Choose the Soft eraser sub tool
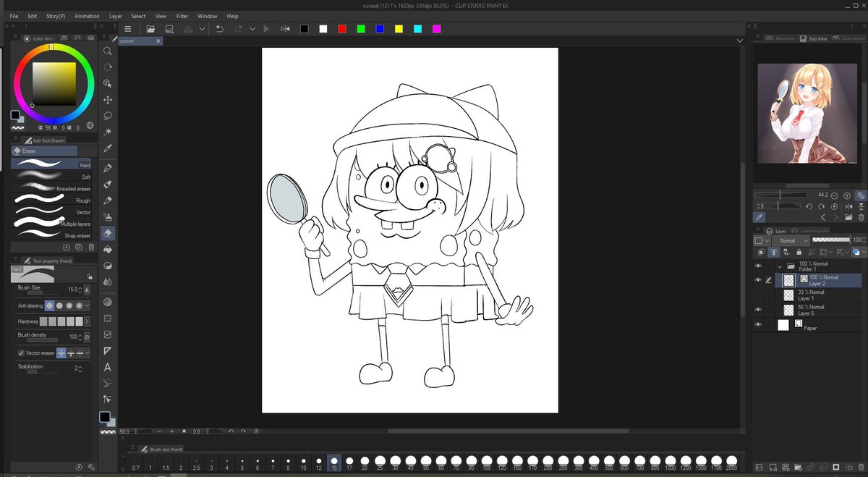The image size is (868, 477). (x=51, y=177)
